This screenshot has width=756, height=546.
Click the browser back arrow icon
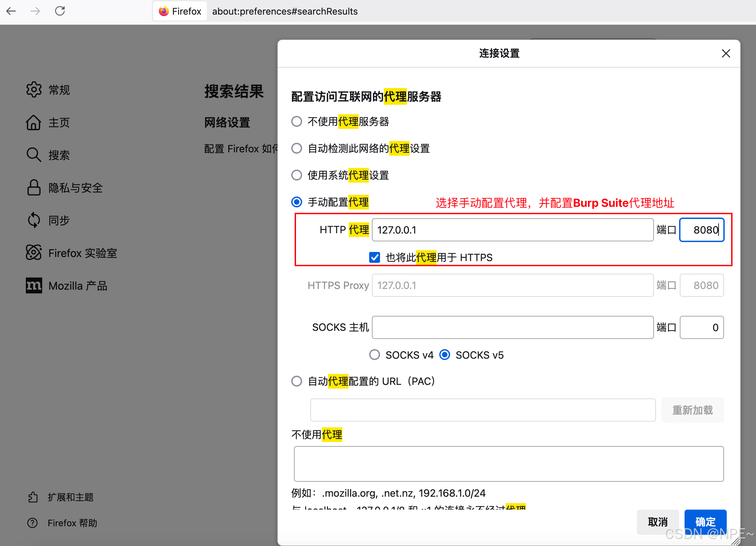pyautogui.click(x=11, y=11)
